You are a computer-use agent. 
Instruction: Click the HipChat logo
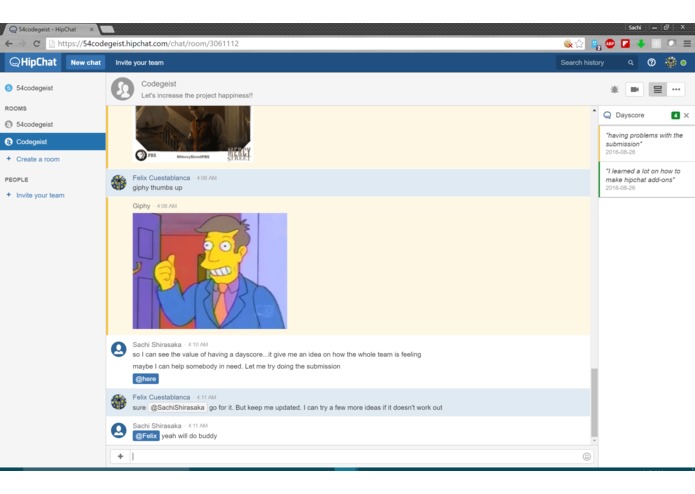pos(33,62)
